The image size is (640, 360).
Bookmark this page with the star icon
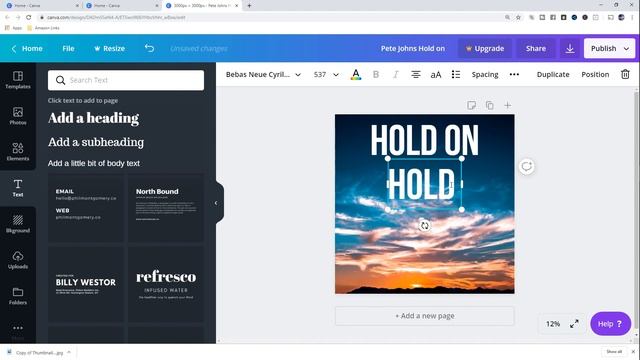point(518,17)
